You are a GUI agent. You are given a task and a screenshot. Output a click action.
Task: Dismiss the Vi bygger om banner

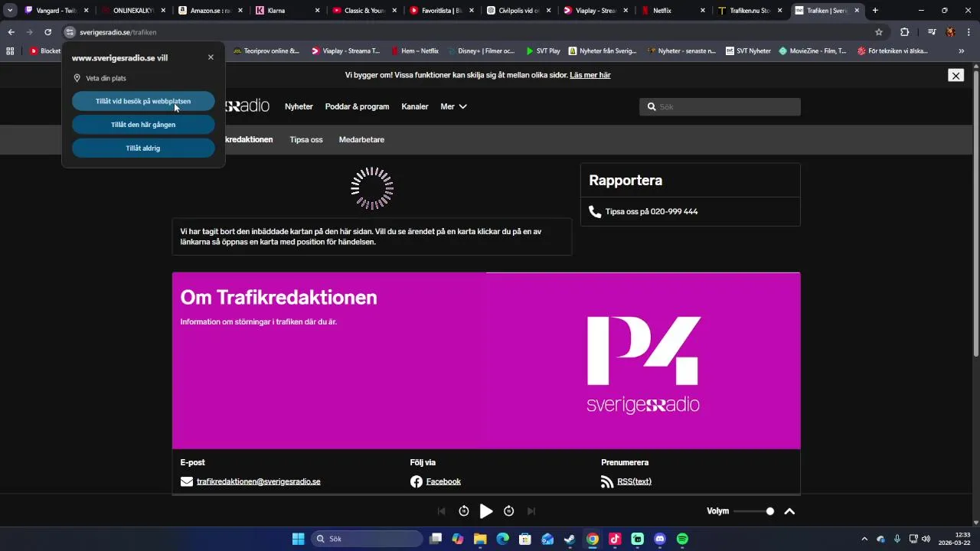tap(955, 75)
